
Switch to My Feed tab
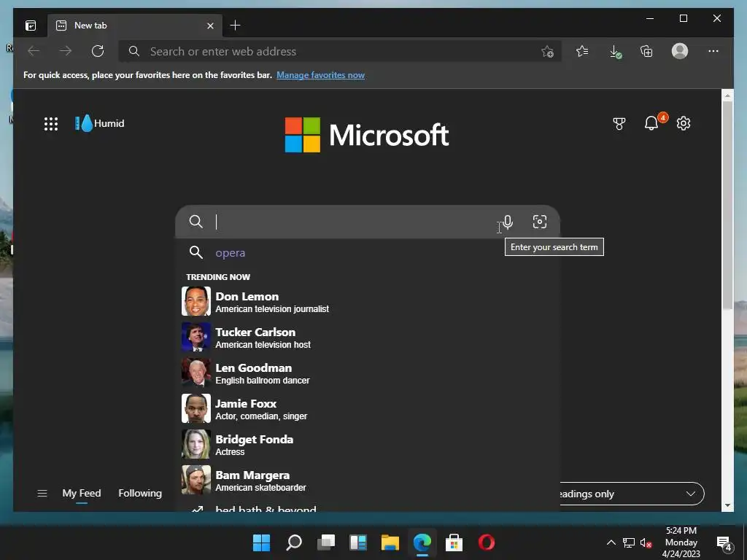82,494
